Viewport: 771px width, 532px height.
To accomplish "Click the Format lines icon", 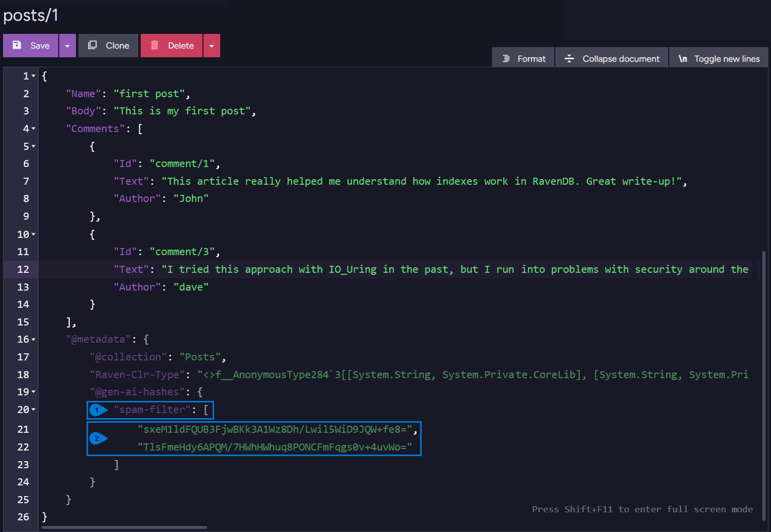I will (x=507, y=58).
